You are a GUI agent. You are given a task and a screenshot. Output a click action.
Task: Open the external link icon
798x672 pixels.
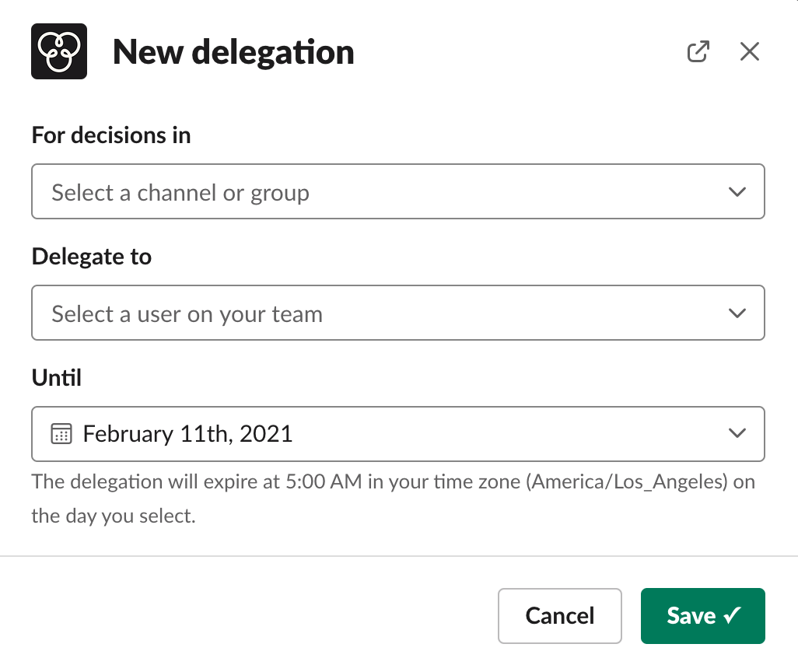[698, 51]
